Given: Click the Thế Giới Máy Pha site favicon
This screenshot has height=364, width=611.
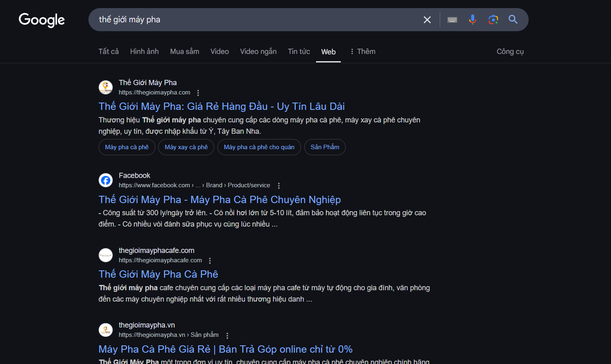Looking at the screenshot, I should (106, 87).
